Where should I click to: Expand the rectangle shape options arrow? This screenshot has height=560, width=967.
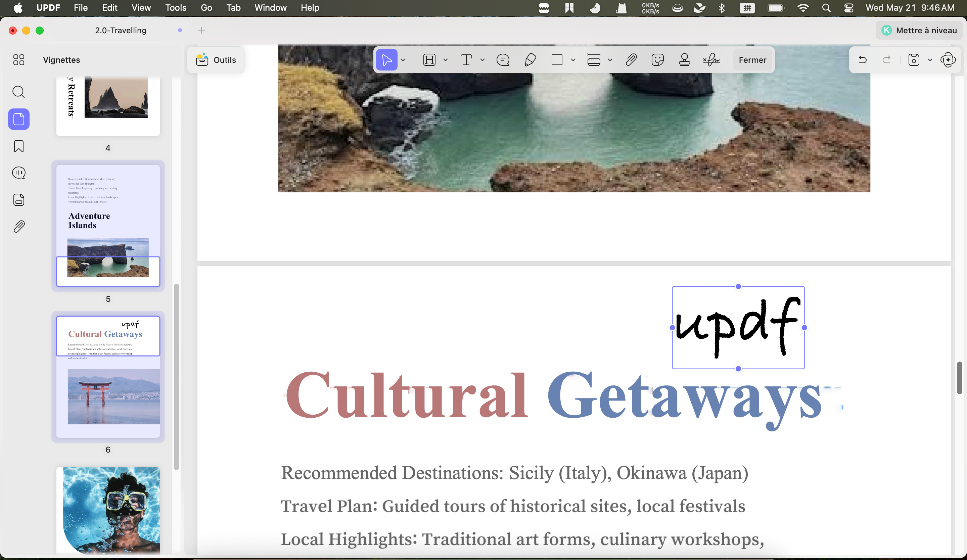tap(573, 60)
